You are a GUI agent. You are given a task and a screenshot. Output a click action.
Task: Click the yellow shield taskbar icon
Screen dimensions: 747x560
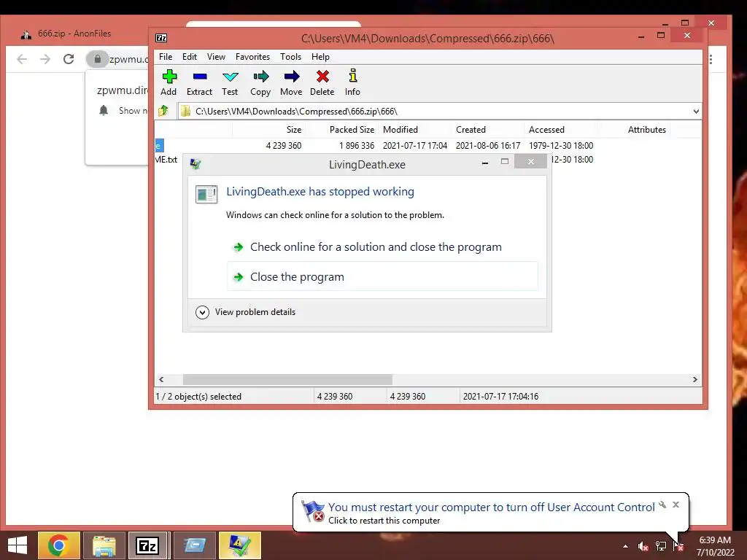click(239, 545)
